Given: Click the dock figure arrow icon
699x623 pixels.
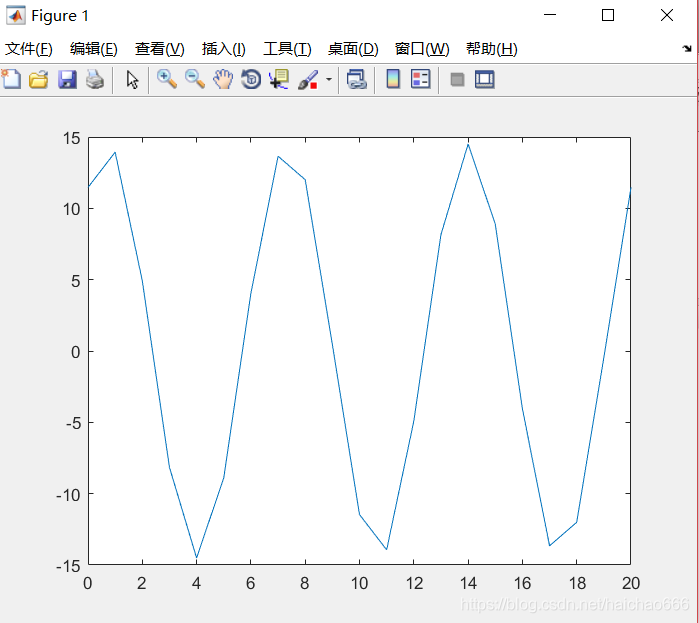Looking at the screenshot, I should click(687, 48).
